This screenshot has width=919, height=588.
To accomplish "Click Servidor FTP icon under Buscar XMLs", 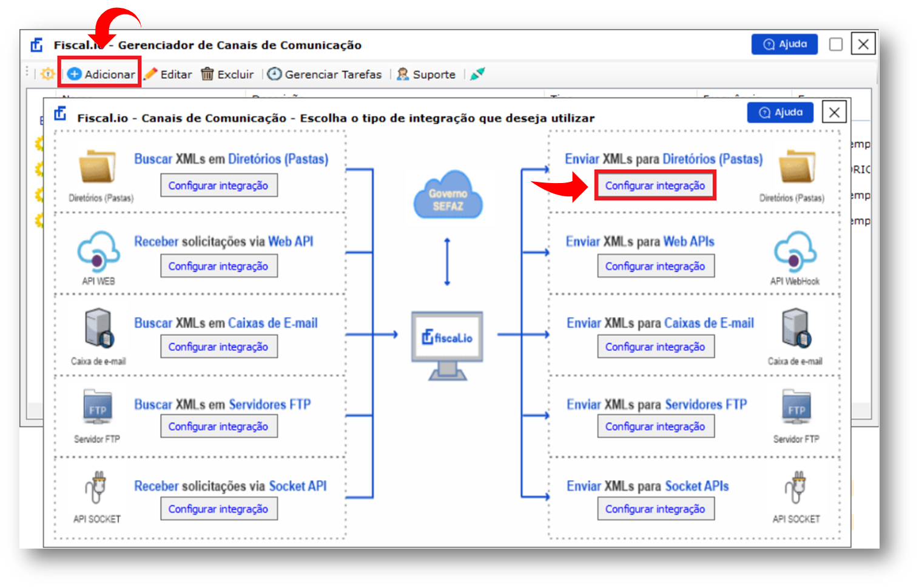I will click(98, 407).
